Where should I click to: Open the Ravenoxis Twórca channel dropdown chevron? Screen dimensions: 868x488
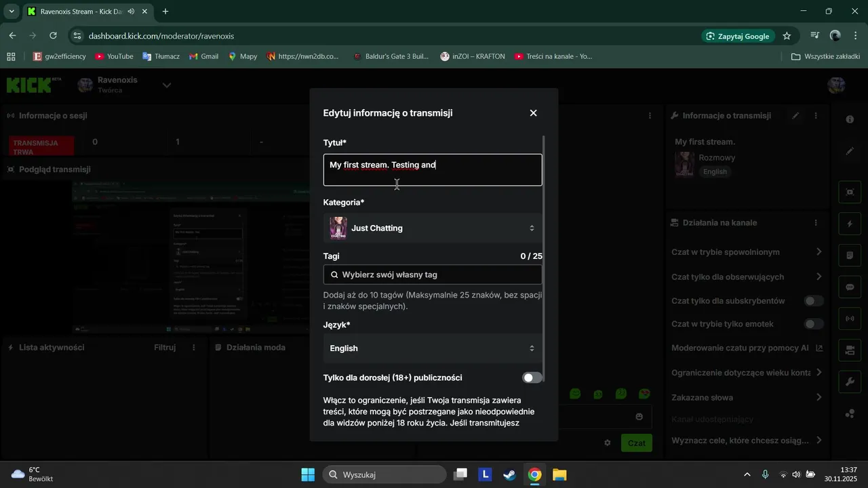[x=167, y=85]
